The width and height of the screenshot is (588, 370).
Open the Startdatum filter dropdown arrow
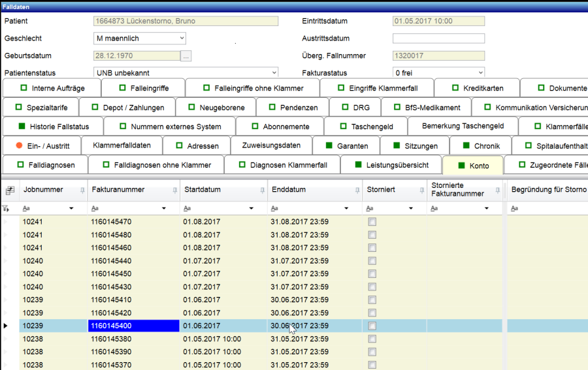coord(252,209)
